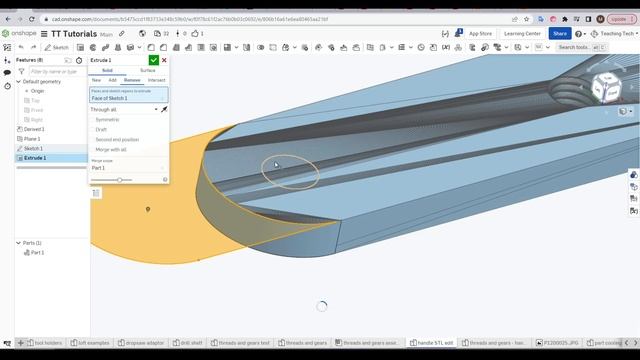Click the Face of Sketch 1 selection box
The image size is (640, 360).
click(129, 95)
